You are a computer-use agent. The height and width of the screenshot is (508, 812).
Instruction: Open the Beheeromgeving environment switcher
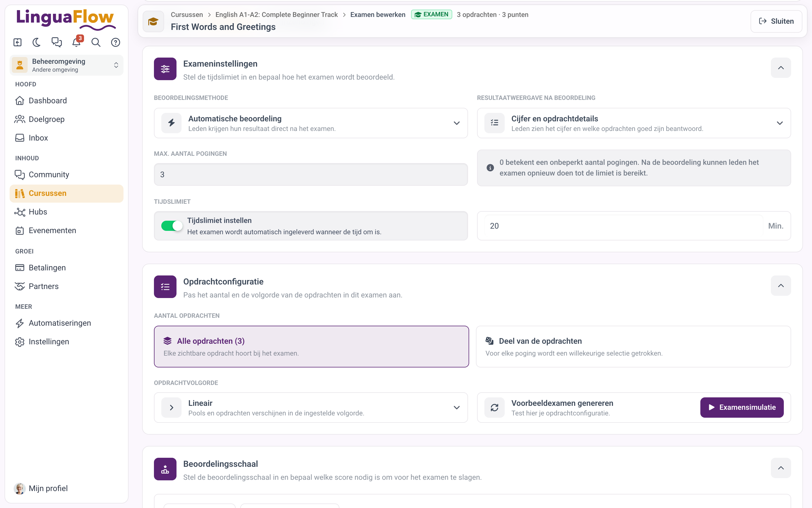pyautogui.click(x=67, y=65)
